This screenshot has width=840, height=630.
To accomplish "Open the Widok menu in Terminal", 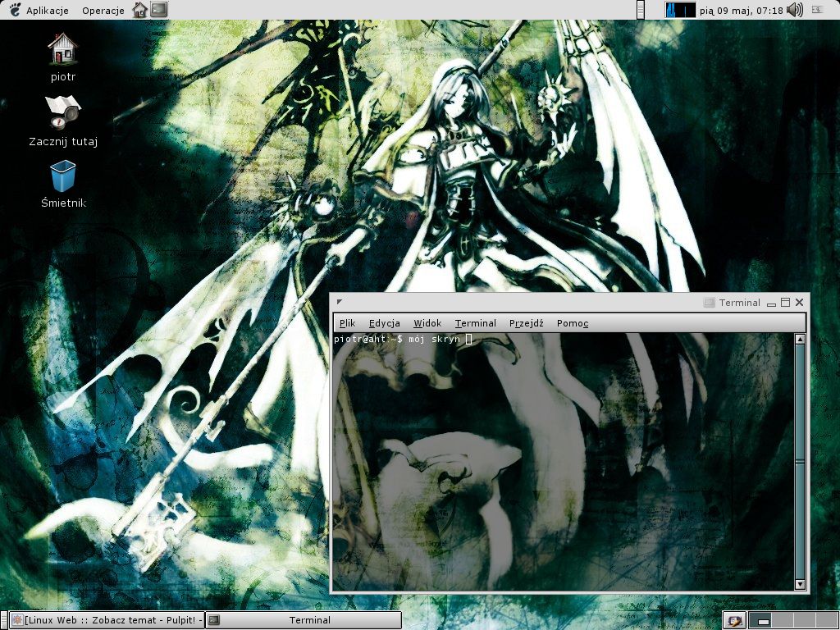I will click(x=427, y=323).
